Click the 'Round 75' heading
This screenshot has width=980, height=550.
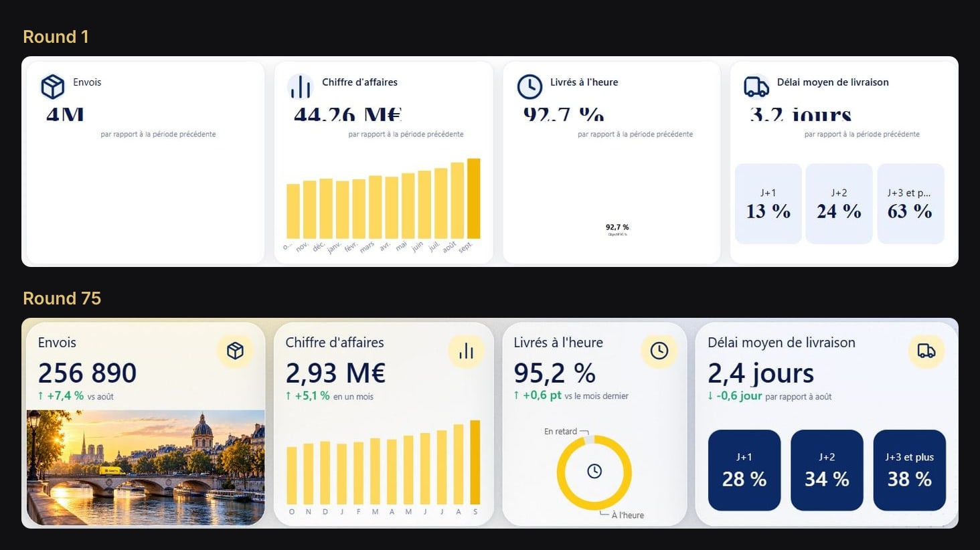62,298
